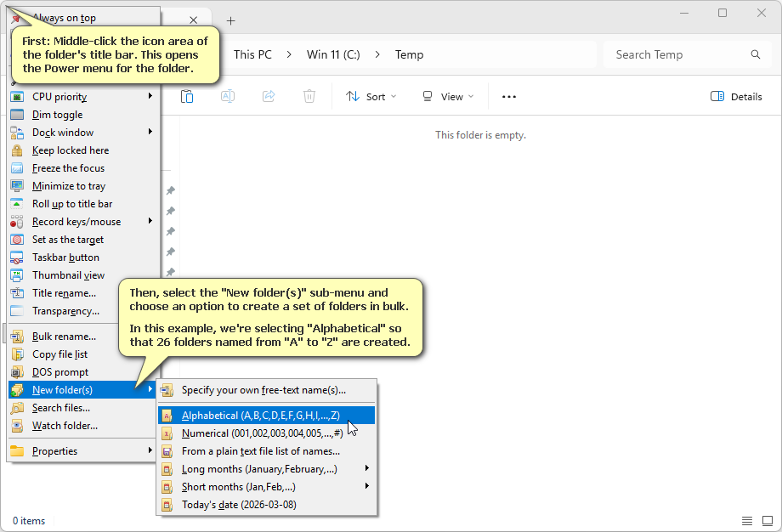Open the View dropdown

click(x=448, y=96)
